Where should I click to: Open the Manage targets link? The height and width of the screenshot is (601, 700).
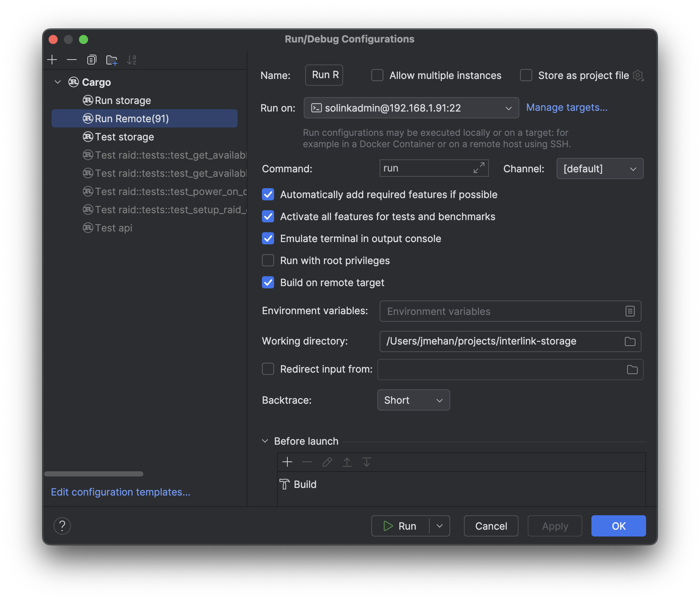[566, 108]
